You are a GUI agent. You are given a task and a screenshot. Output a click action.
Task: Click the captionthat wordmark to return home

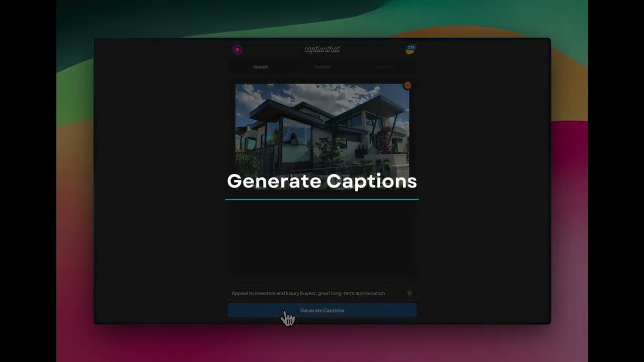[321, 49]
